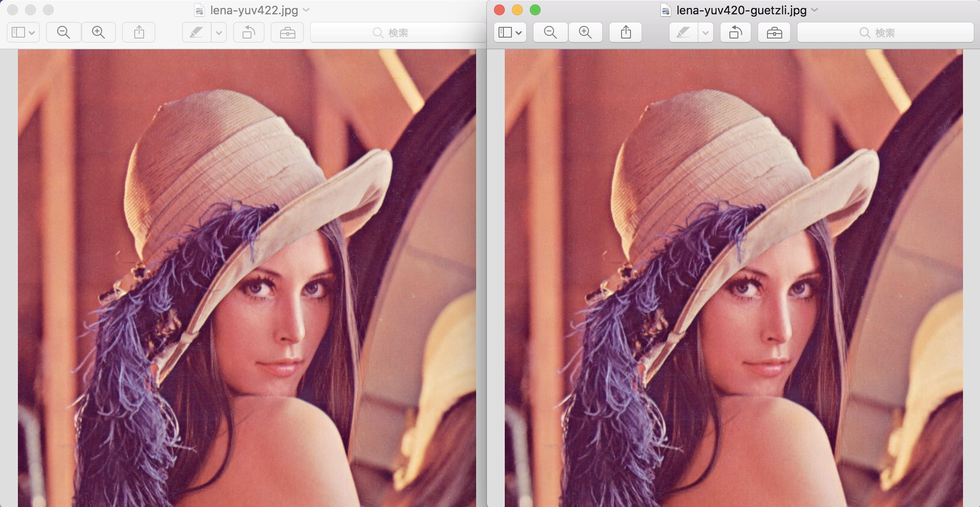Select highlight pen tool in lena-yuv422.jpg window
This screenshot has height=507, width=980.
pos(197,32)
